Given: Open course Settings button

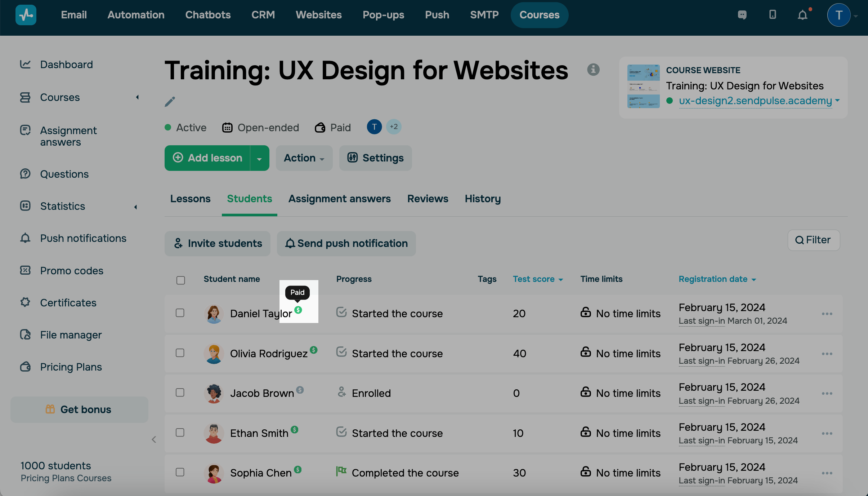Looking at the screenshot, I should pyautogui.click(x=375, y=158).
